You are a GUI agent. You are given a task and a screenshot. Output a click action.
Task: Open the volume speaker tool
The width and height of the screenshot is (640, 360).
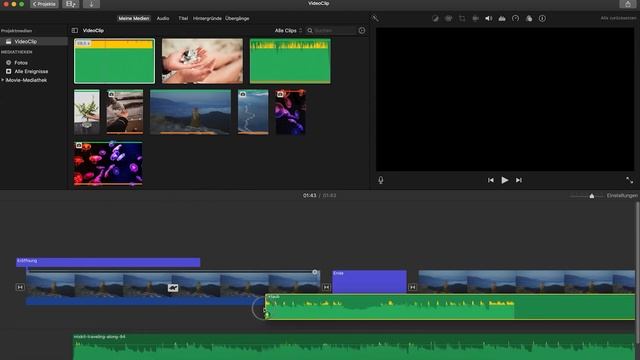point(489,18)
